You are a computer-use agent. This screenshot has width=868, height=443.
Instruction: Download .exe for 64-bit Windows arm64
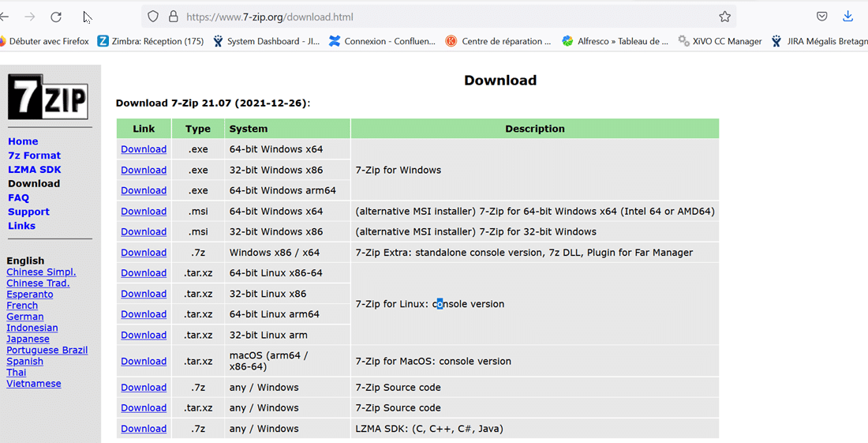(x=144, y=190)
